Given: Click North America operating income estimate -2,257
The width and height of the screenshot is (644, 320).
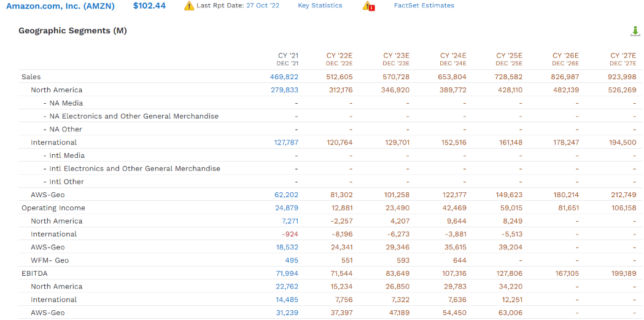Looking at the screenshot, I should (x=342, y=221).
